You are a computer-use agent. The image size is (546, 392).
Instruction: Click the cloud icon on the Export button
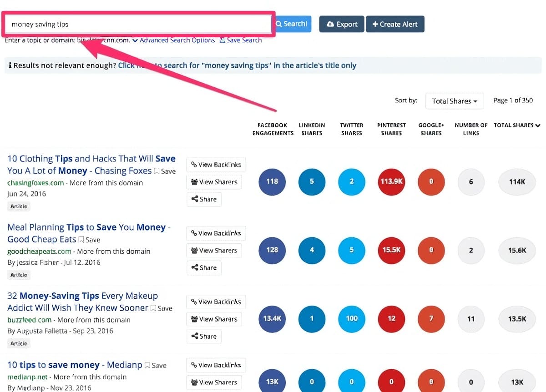pyautogui.click(x=331, y=24)
